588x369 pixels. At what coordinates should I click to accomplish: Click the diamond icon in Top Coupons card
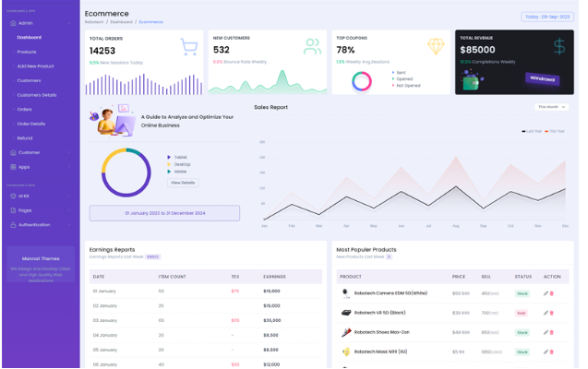tap(436, 46)
